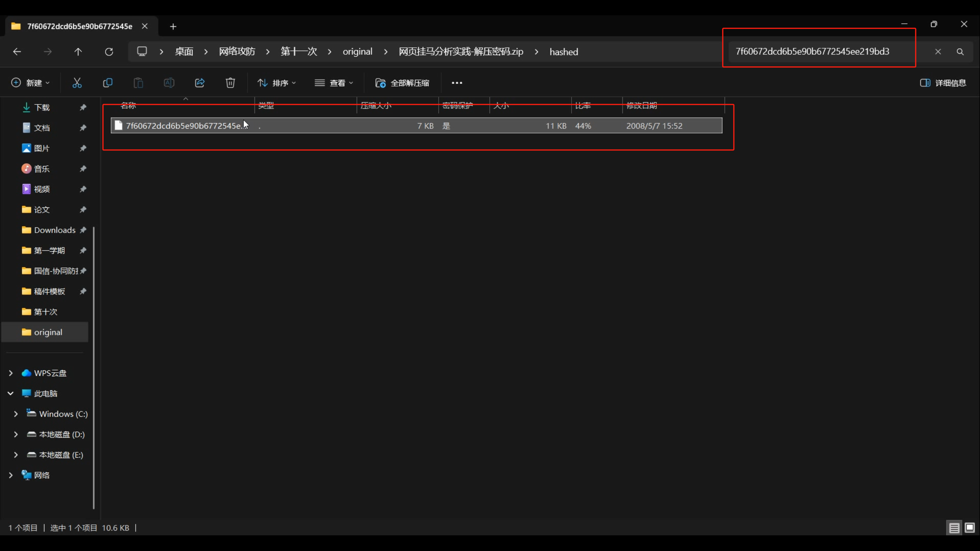Open the three-dots more options menu
Screen dimensions: 980x551
click(457, 83)
